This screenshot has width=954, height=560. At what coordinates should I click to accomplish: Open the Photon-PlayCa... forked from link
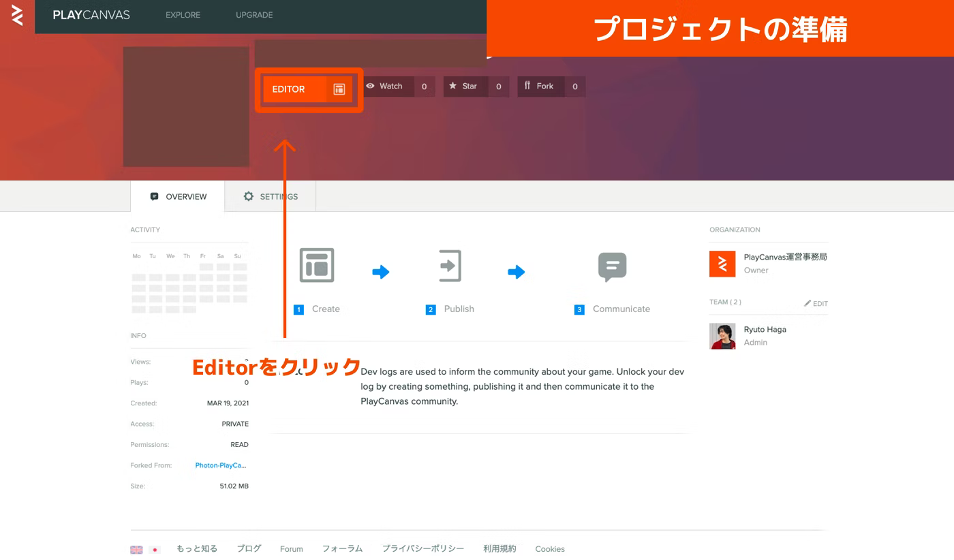[x=220, y=465]
